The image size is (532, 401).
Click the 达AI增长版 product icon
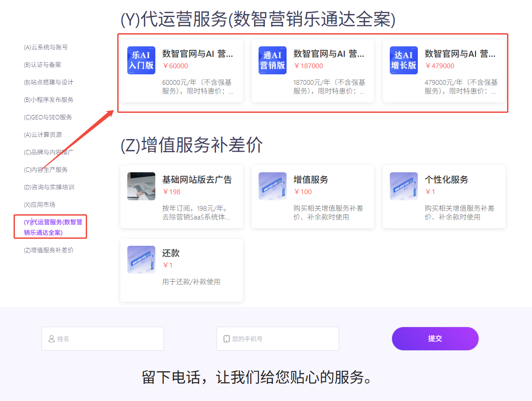coord(403,60)
